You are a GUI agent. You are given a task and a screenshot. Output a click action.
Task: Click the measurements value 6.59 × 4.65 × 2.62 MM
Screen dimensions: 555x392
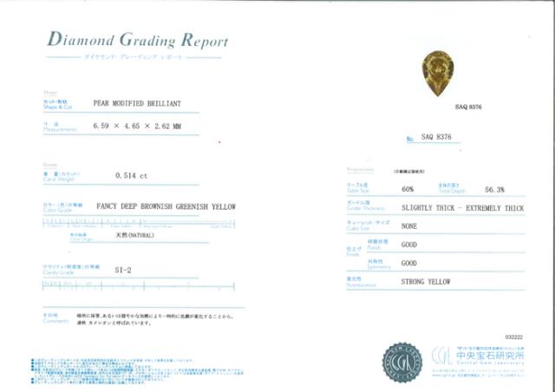click(x=137, y=127)
